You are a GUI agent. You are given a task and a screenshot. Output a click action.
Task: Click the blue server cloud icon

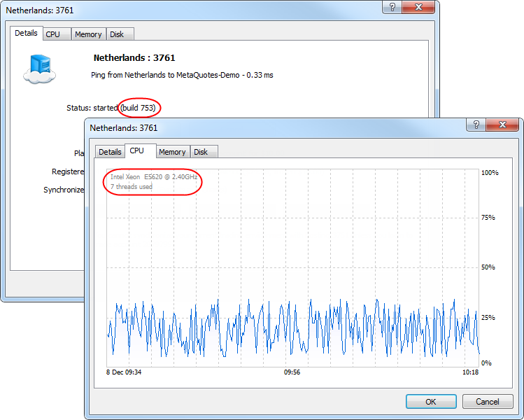(x=39, y=69)
